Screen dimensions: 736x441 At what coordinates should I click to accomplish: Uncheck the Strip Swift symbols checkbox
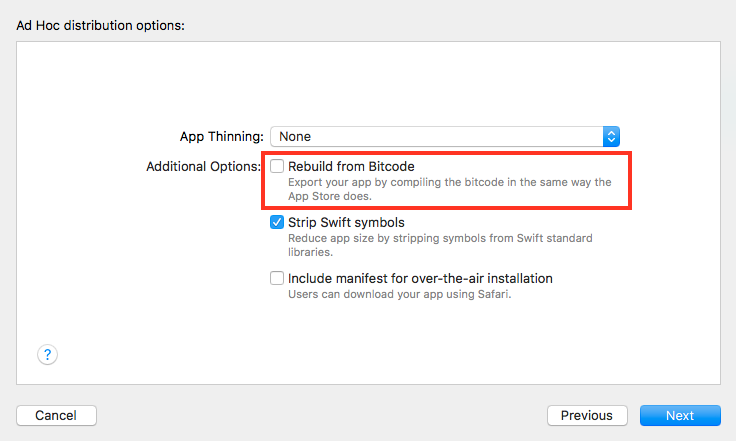pyautogui.click(x=277, y=223)
